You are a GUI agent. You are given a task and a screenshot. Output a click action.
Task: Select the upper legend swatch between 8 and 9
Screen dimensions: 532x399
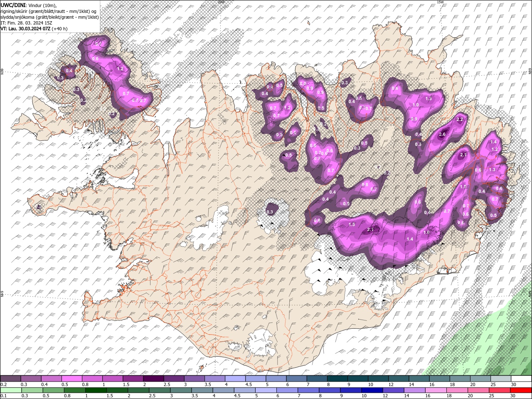(x=337, y=378)
